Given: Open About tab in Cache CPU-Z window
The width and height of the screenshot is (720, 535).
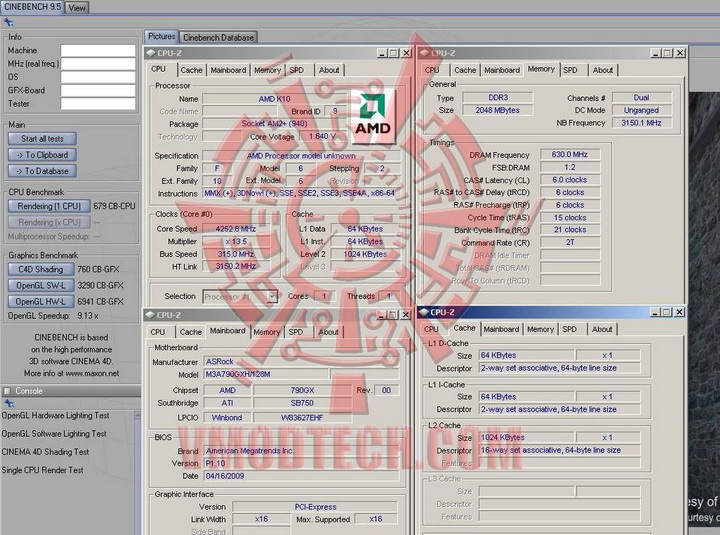Looking at the screenshot, I should coord(602,329).
